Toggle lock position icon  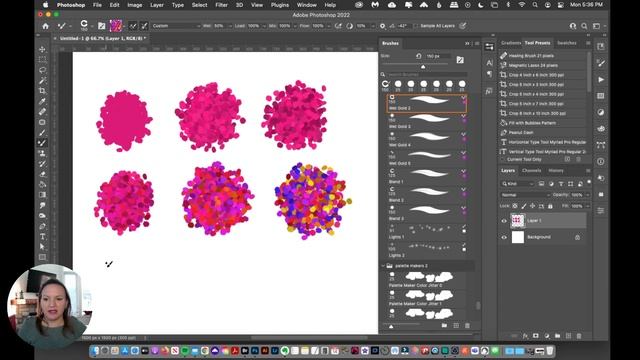pos(532,206)
